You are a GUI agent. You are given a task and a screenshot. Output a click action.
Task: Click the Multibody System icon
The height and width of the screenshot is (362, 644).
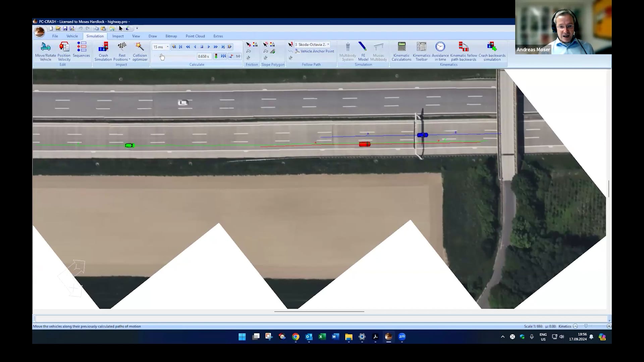347,51
